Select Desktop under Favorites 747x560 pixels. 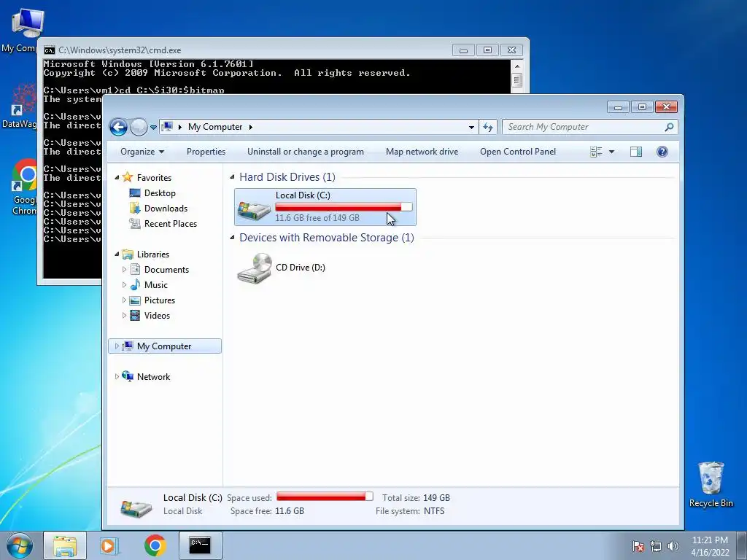pos(160,192)
